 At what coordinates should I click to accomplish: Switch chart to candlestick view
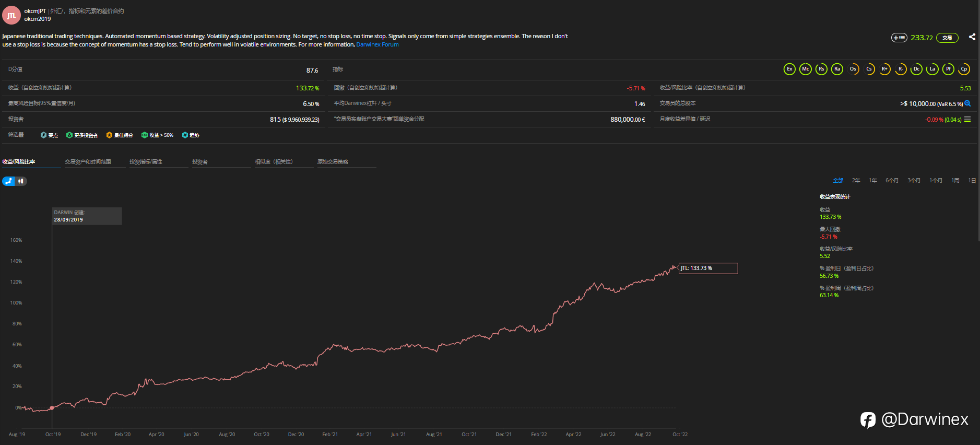[21, 181]
